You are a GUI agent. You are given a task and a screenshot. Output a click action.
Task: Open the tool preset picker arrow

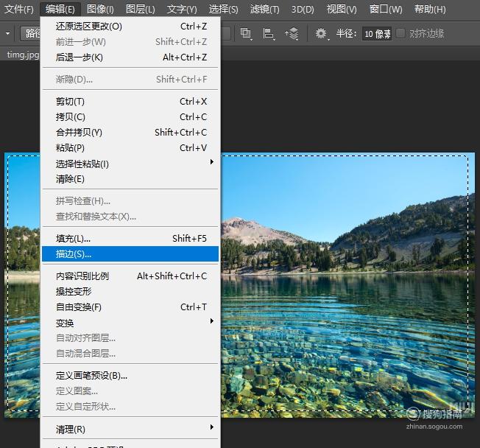click(7, 33)
